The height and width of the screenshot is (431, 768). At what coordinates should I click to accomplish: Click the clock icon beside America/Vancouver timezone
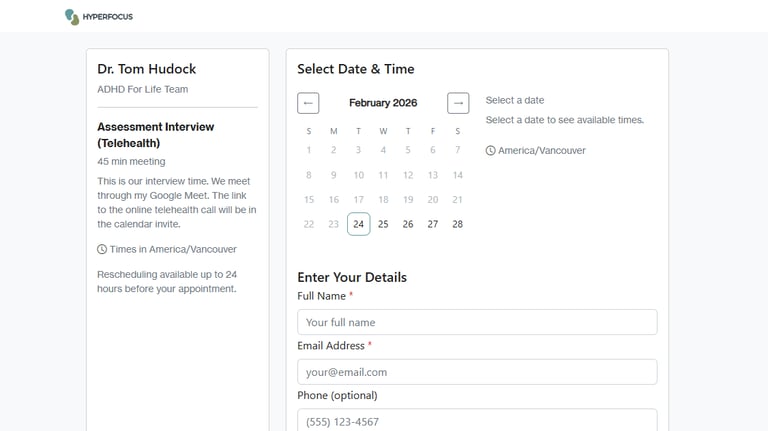tap(491, 151)
